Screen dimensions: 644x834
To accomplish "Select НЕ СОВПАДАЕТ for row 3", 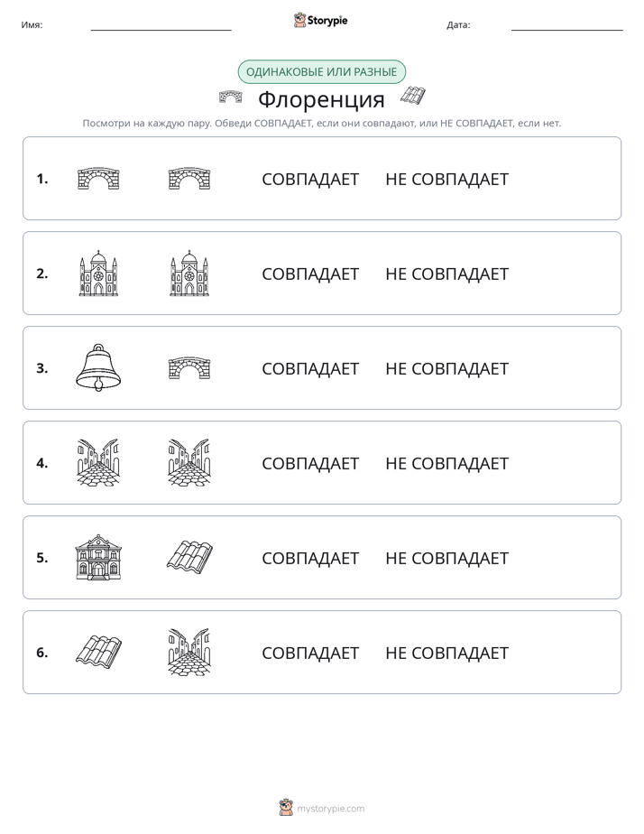I will pyautogui.click(x=446, y=368).
